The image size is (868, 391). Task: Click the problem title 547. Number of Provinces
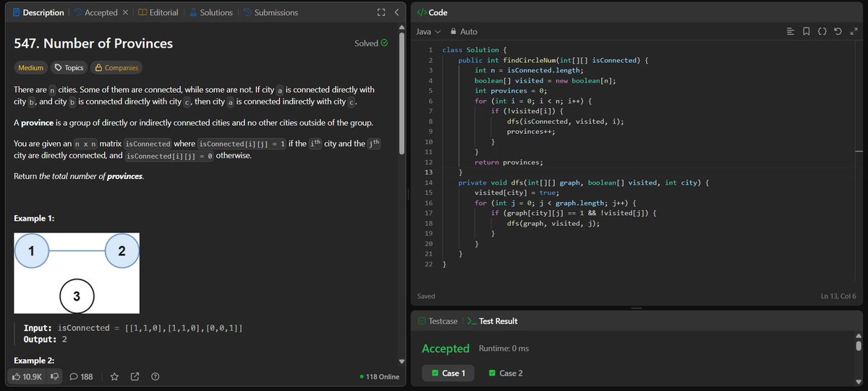click(93, 43)
